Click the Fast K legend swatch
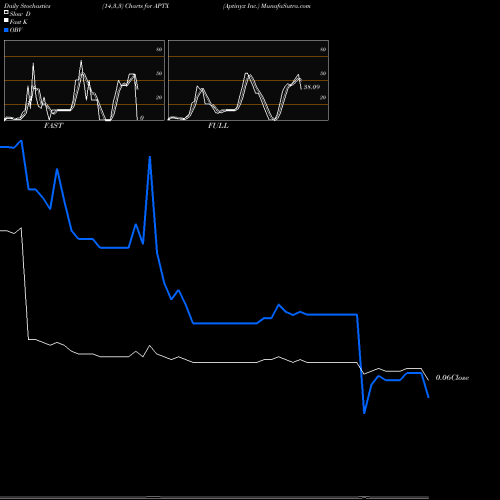This screenshot has width=500, height=500. (6, 20)
